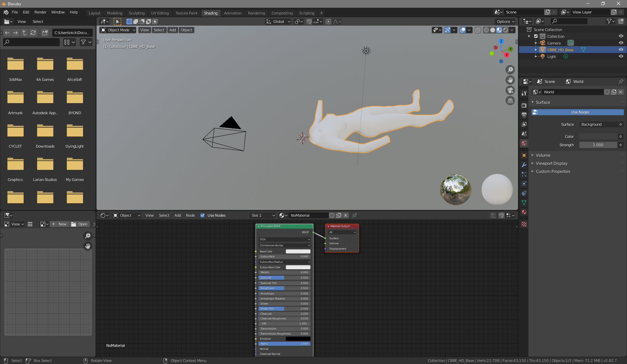Screen dimensions: 627x364
Task: Open the node editor Add menu
Action: click(x=178, y=215)
